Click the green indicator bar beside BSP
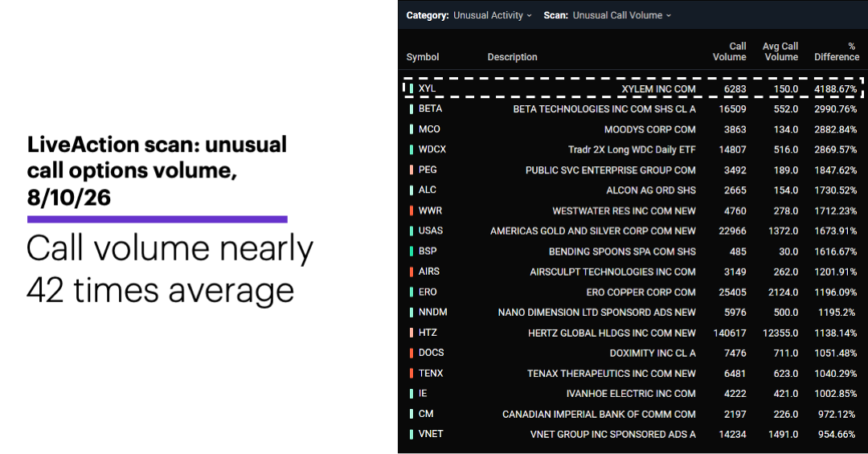 point(411,252)
